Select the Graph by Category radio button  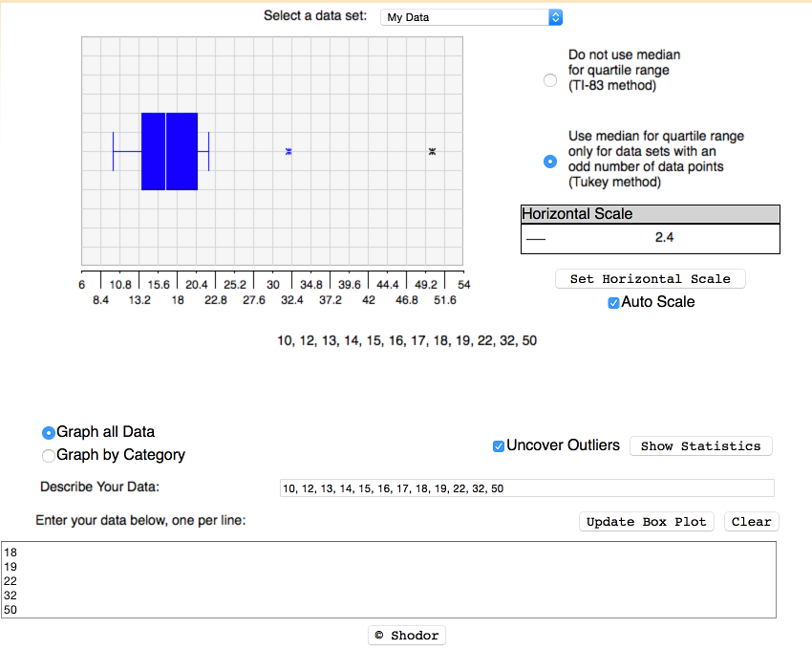pos(48,456)
